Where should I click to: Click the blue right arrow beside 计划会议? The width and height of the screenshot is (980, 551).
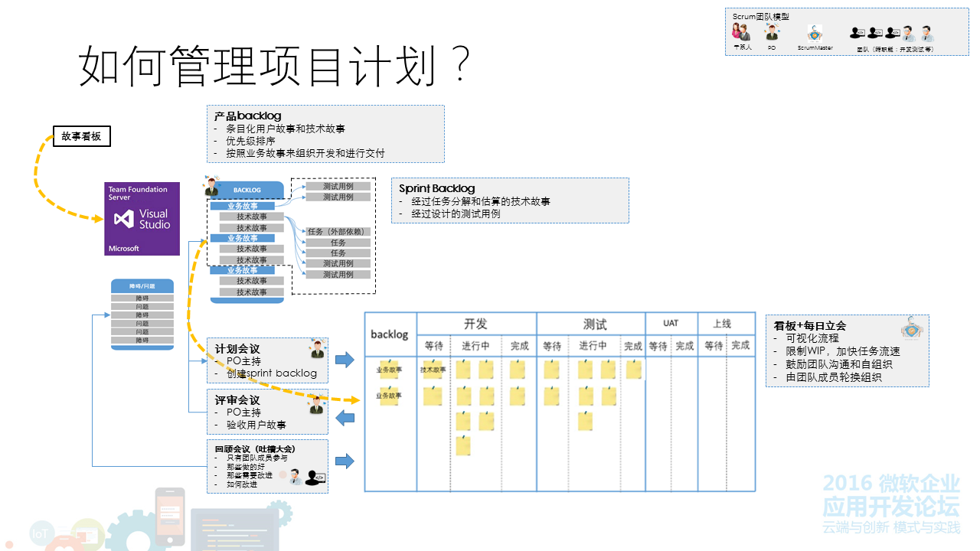coord(345,360)
